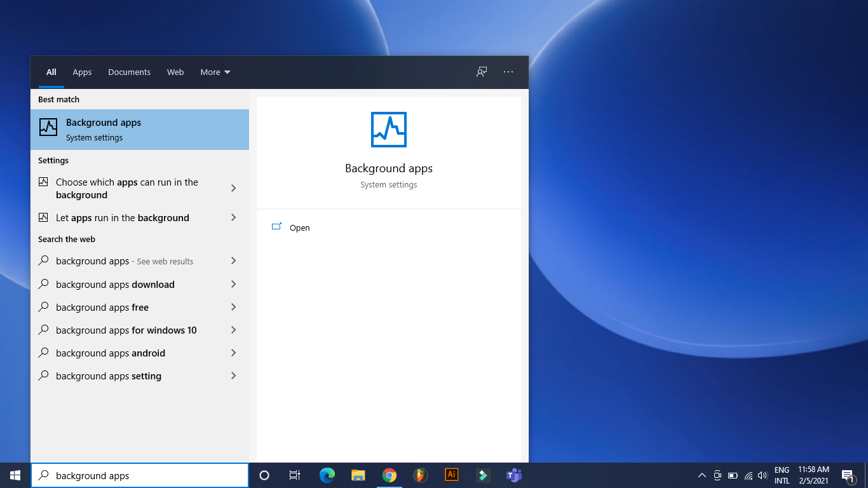Screen dimensions: 868x488
Task: Click the 'Background apps' title in preview pane
Action: 389,168
